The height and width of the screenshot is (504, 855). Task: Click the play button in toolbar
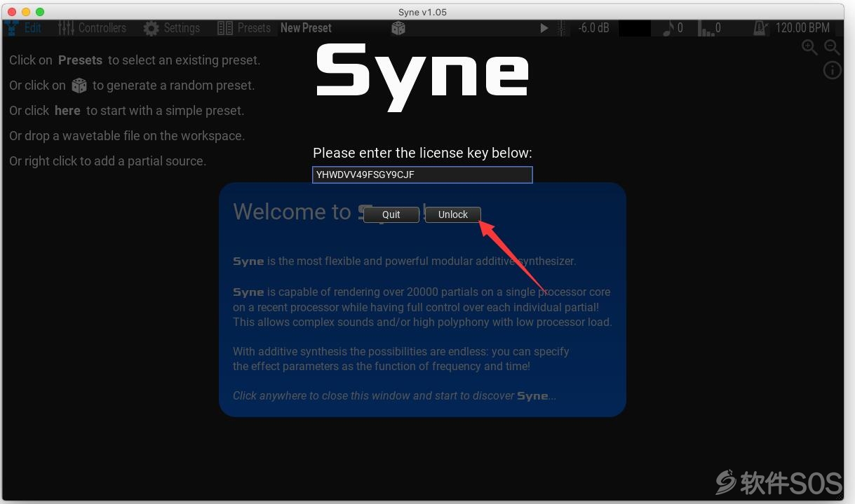click(x=544, y=28)
